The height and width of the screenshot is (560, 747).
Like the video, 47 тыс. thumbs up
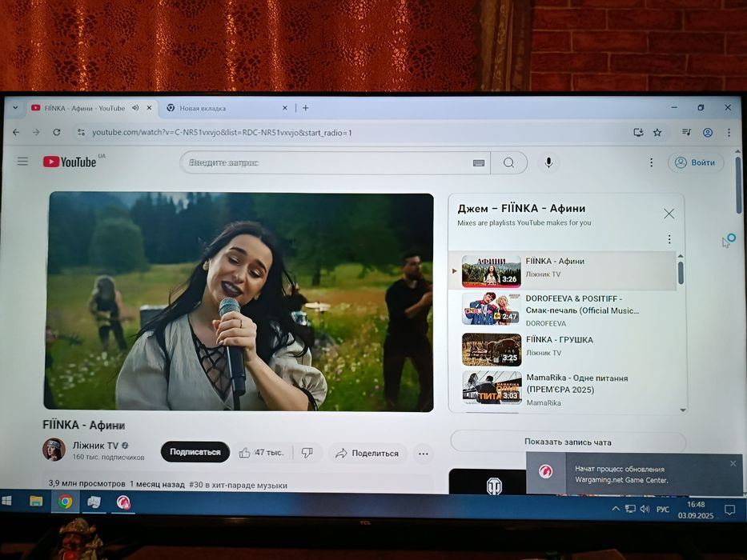click(261, 453)
